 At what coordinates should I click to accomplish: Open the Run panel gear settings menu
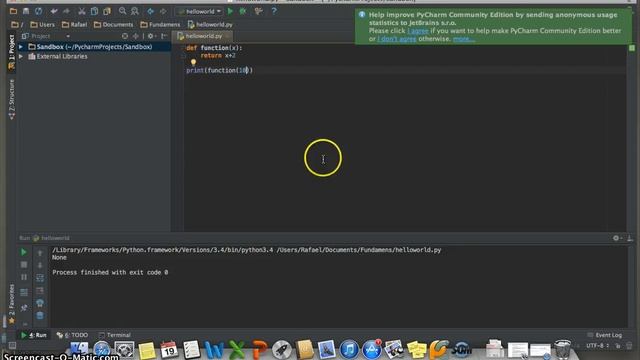click(617, 238)
